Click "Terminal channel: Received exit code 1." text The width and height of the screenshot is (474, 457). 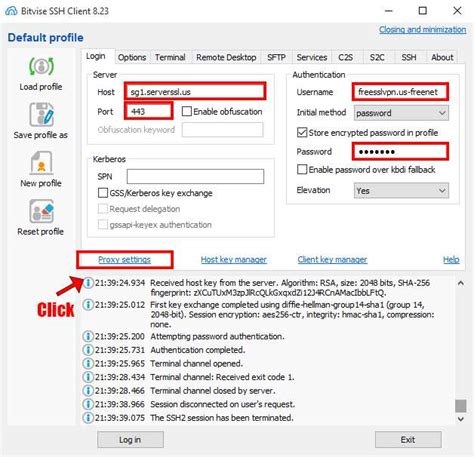(x=222, y=377)
